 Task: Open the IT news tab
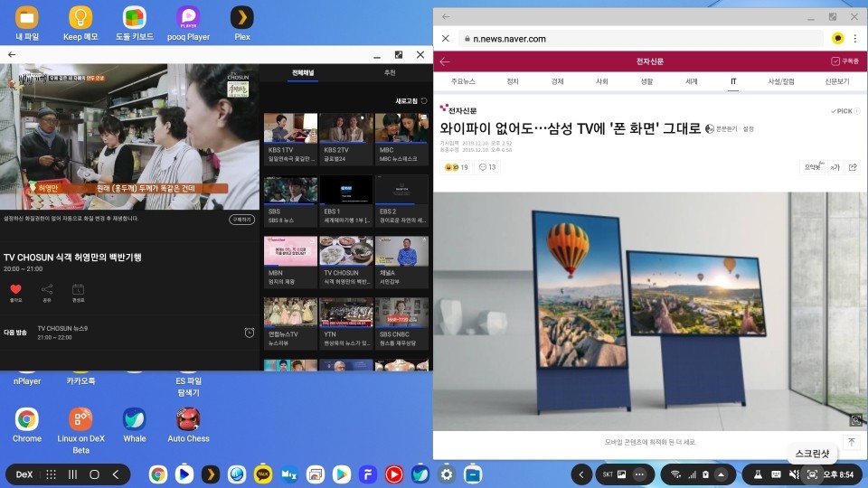[733, 81]
